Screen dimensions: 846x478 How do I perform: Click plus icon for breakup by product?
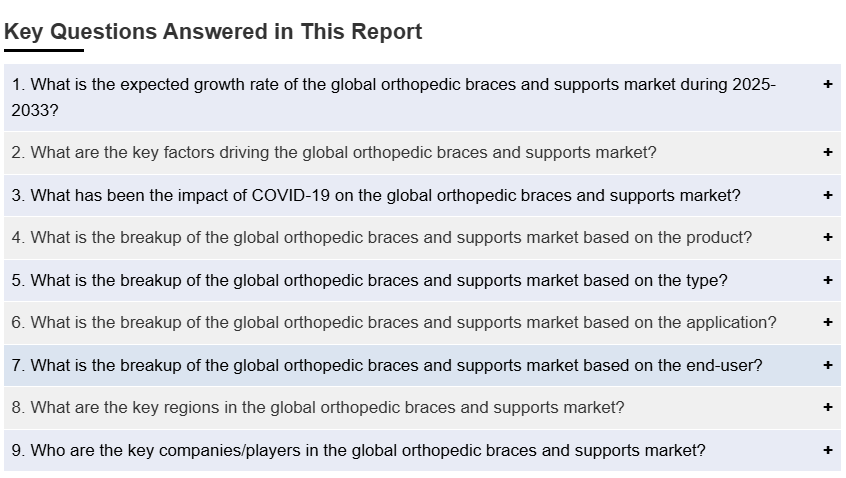[x=828, y=238]
